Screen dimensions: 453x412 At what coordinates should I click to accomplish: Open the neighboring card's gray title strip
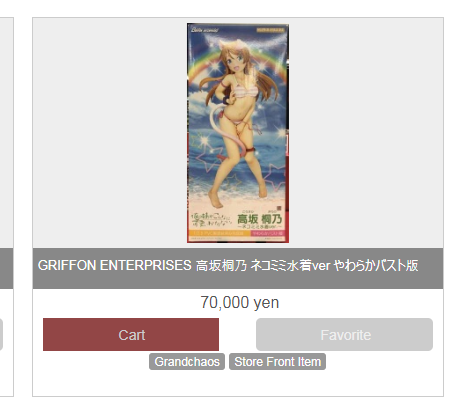[6, 268]
